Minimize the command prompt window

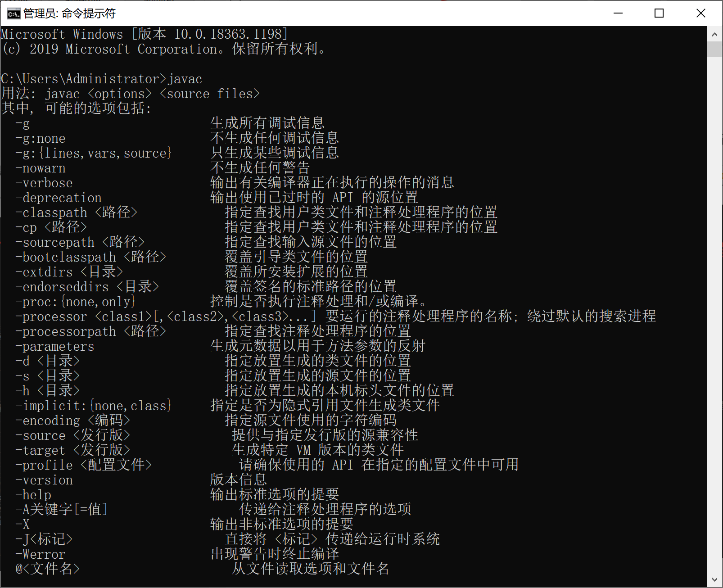[618, 13]
